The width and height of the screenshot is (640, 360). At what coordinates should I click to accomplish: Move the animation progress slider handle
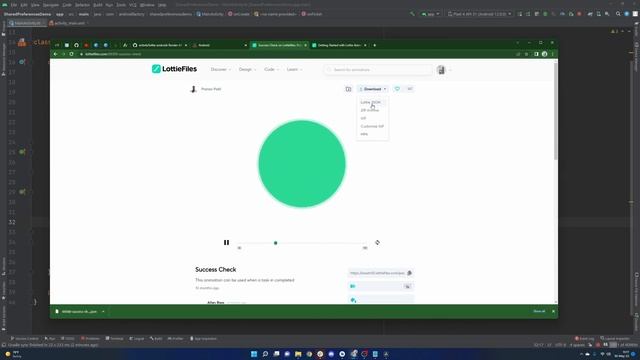point(276,243)
